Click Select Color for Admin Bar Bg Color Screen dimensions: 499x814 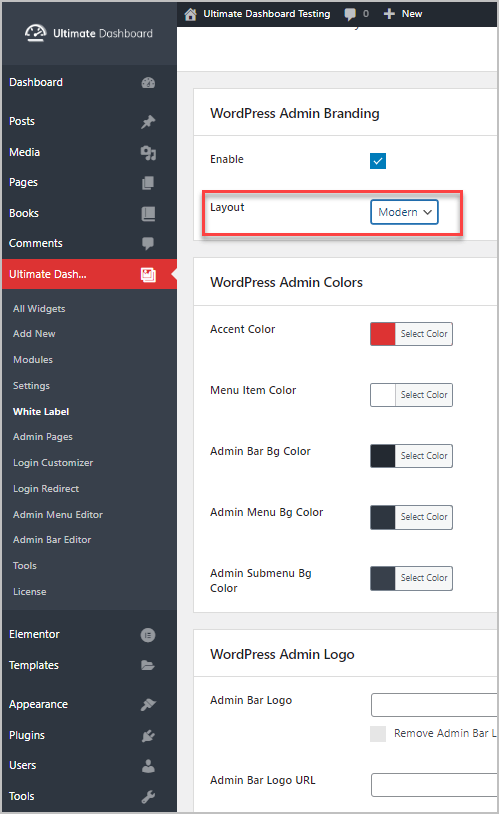point(424,456)
